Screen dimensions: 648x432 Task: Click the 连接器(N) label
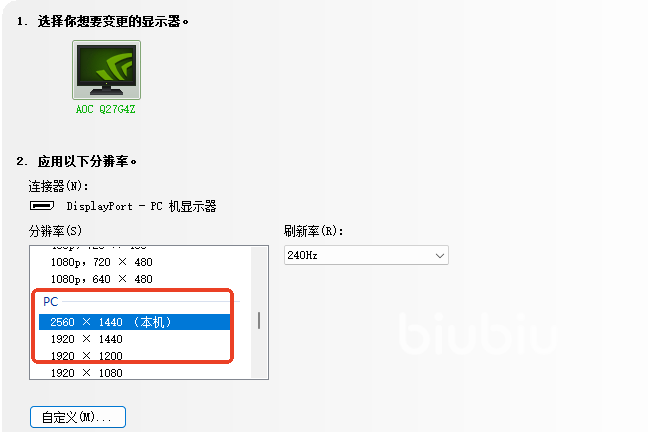(58, 186)
